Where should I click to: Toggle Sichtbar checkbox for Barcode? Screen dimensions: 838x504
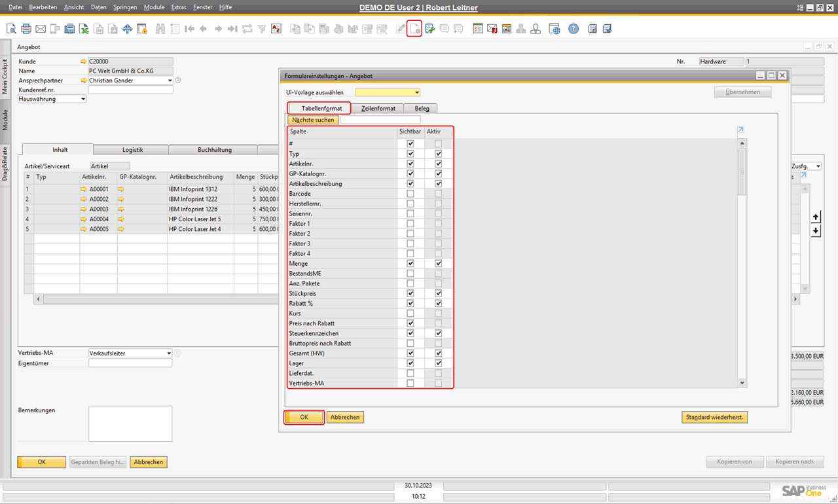pyautogui.click(x=410, y=194)
